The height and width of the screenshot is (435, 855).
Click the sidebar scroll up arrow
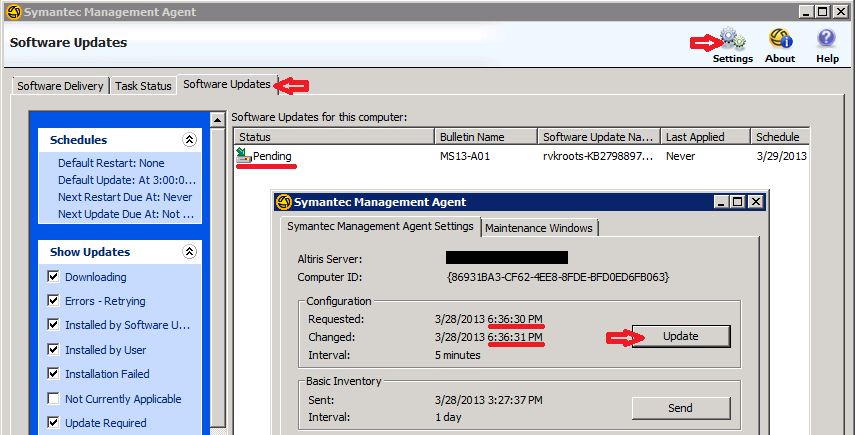(218, 120)
